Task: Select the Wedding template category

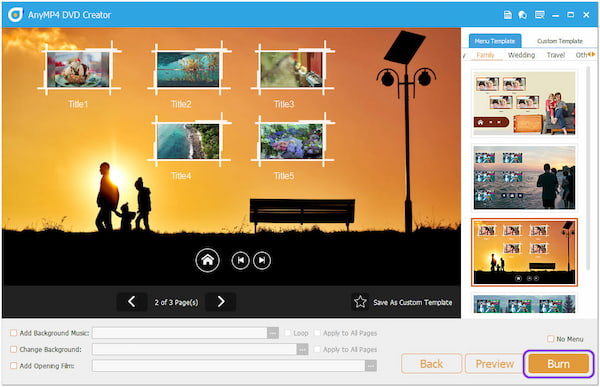Action: coord(521,55)
